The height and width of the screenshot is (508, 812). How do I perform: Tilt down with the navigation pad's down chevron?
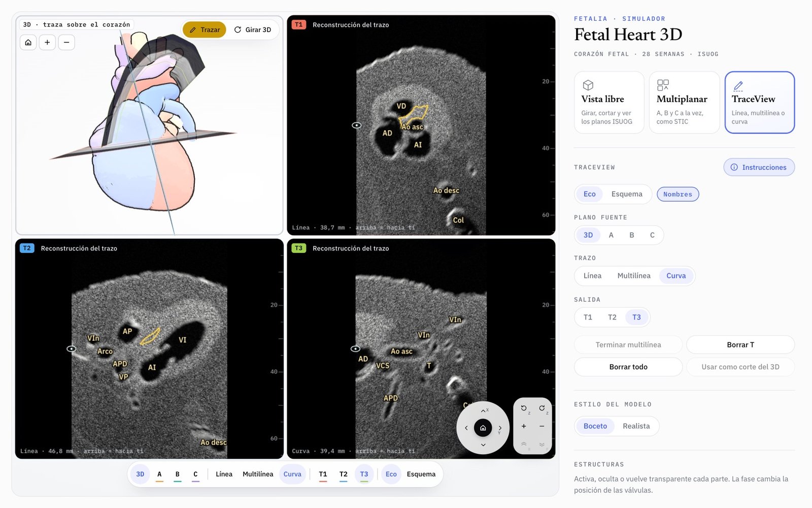point(483,445)
